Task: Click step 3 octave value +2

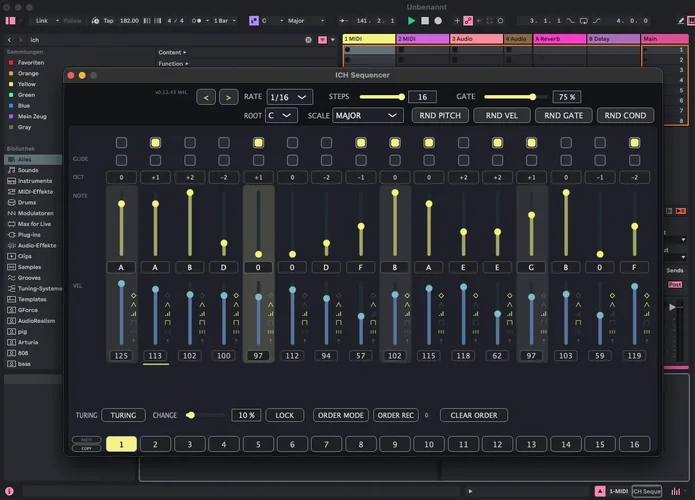Action: pos(190,177)
